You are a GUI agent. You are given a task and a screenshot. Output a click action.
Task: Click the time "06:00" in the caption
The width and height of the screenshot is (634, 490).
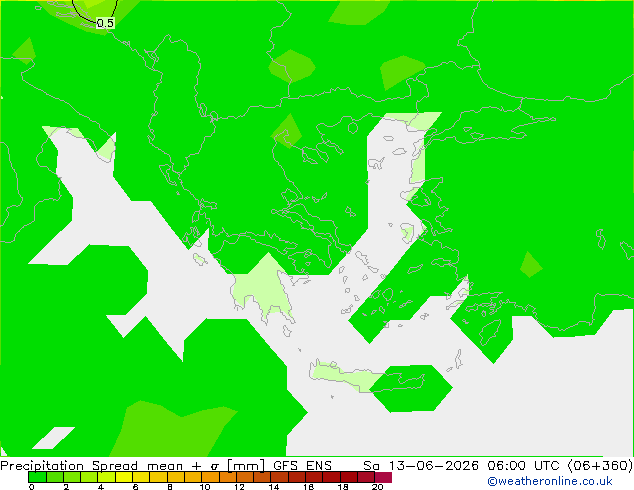click(x=506, y=466)
